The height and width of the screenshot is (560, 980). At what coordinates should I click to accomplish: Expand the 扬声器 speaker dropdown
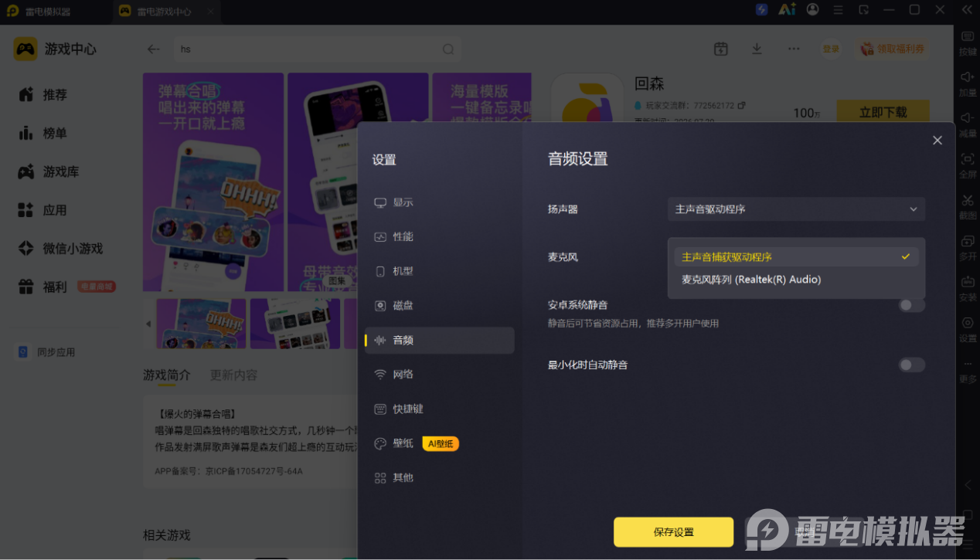(x=796, y=209)
